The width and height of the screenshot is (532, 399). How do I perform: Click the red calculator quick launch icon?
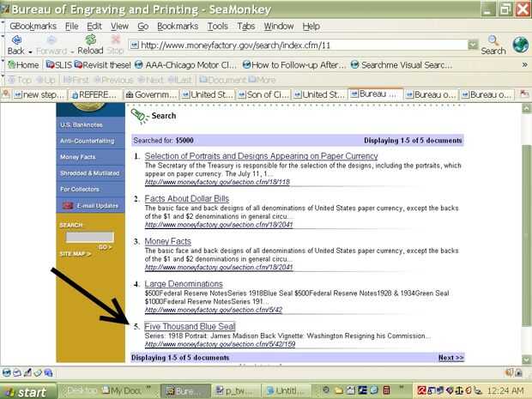click(387, 390)
